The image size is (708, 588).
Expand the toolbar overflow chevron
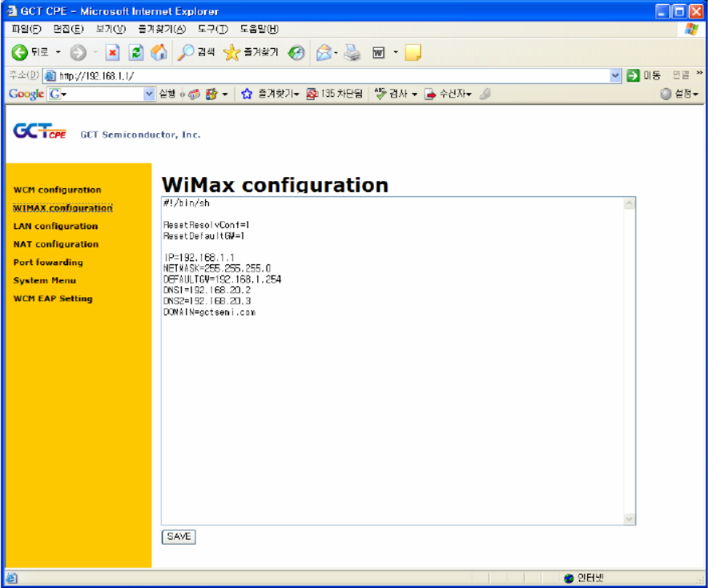(699, 73)
